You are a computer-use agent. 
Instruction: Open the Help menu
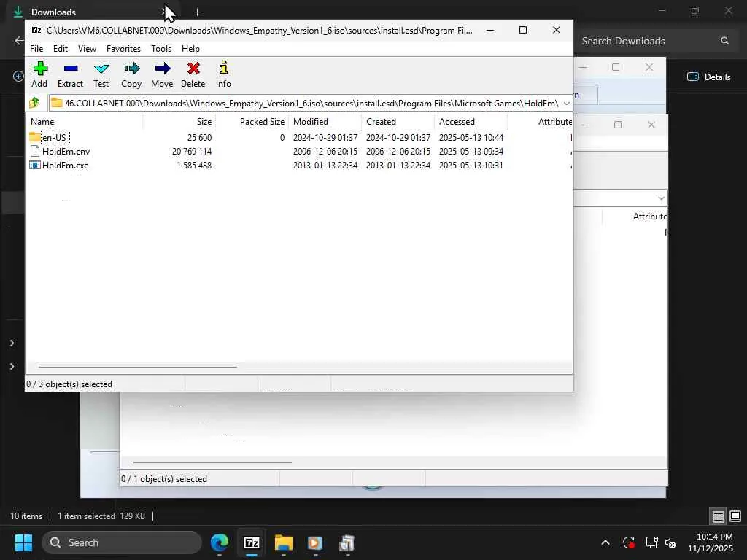[x=190, y=49]
